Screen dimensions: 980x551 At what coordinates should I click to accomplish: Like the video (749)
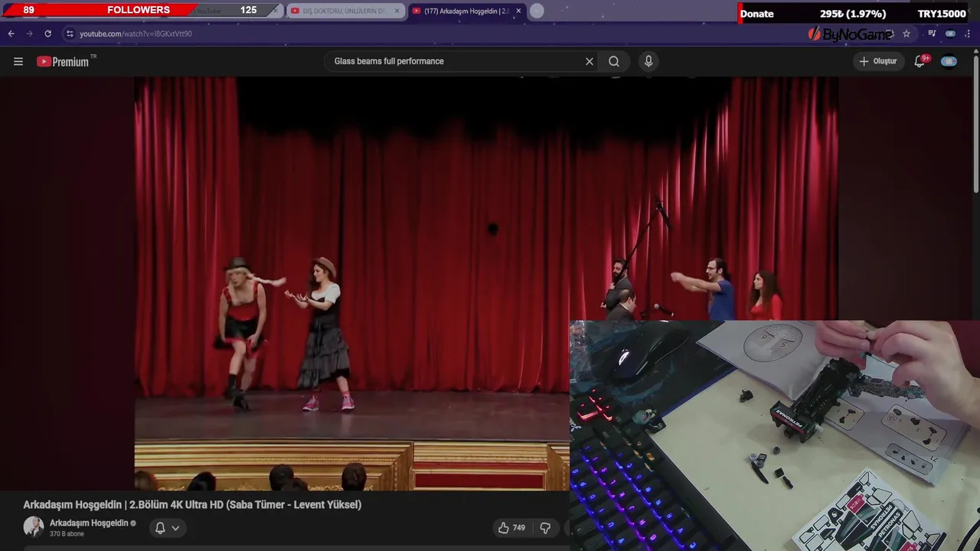pos(511,528)
